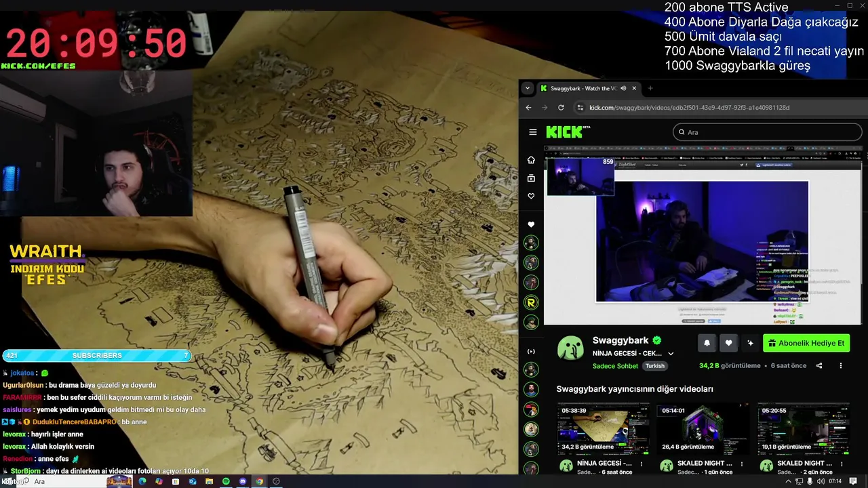Open the Sadece Sohbet category link
Image resolution: width=868 pixels, height=488 pixels.
pyautogui.click(x=615, y=366)
